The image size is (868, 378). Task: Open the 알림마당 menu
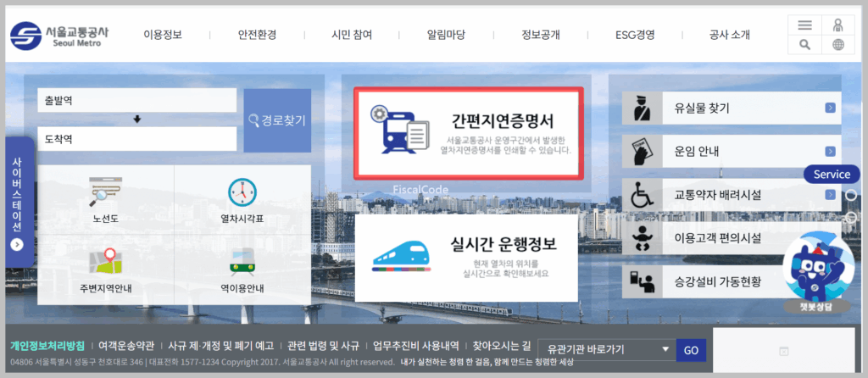(x=446, y=35)
